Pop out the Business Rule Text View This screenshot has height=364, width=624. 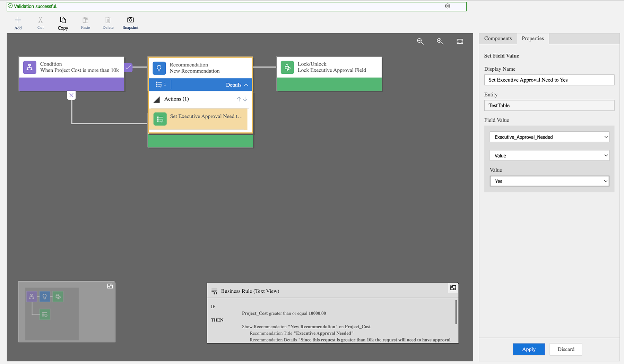click(x=453, y=287)
